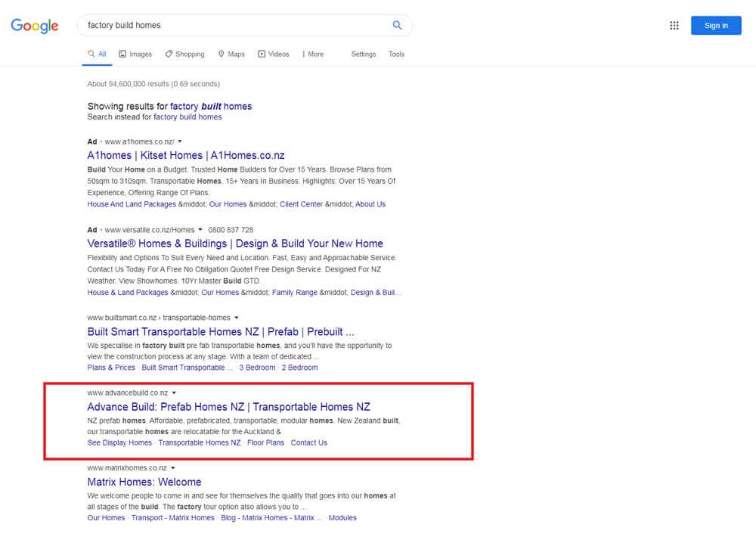Click the blue search magnifier icon
Image resolution: width=756 pixels, height=540 pixels.
pos(397,25)
